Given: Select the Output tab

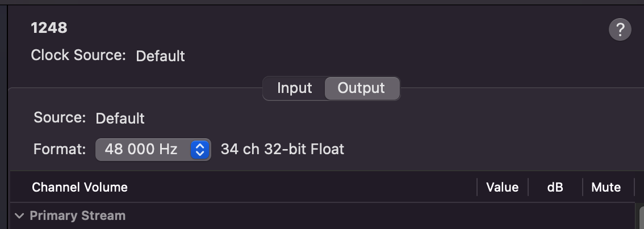Looking at the screenshot, I should point(361,88).
